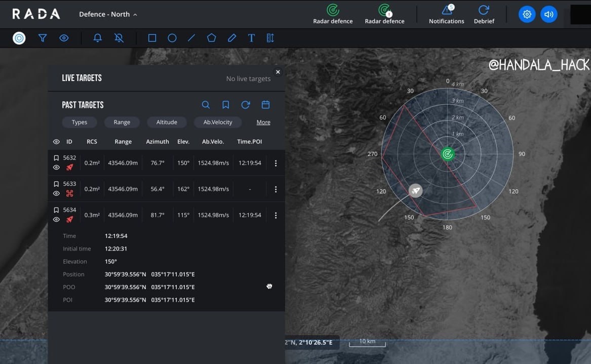The width and height of the screenshot is (591, 364).
Task: Click the search icon in Past Targets
Action: [x=206, y=105]
